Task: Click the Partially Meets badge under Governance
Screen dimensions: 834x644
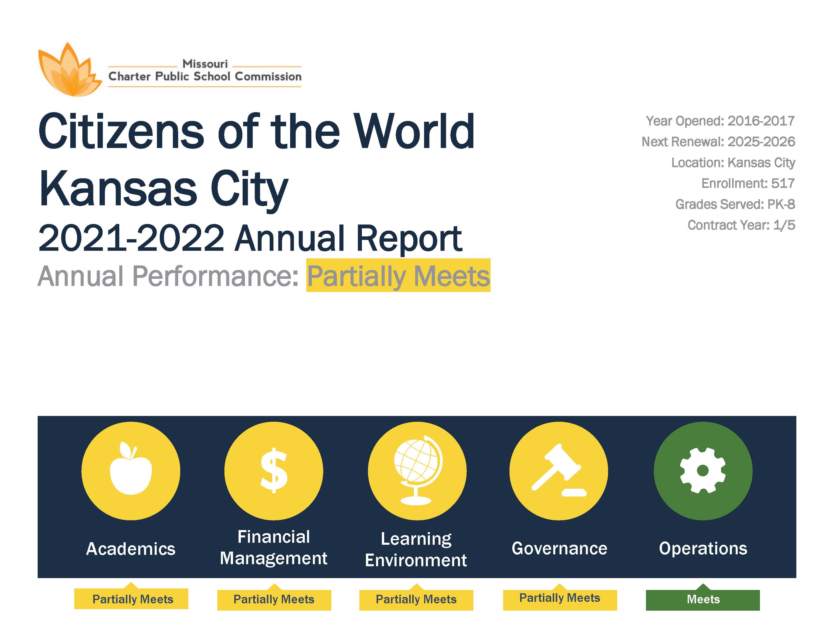Action: tap(560, 600)
